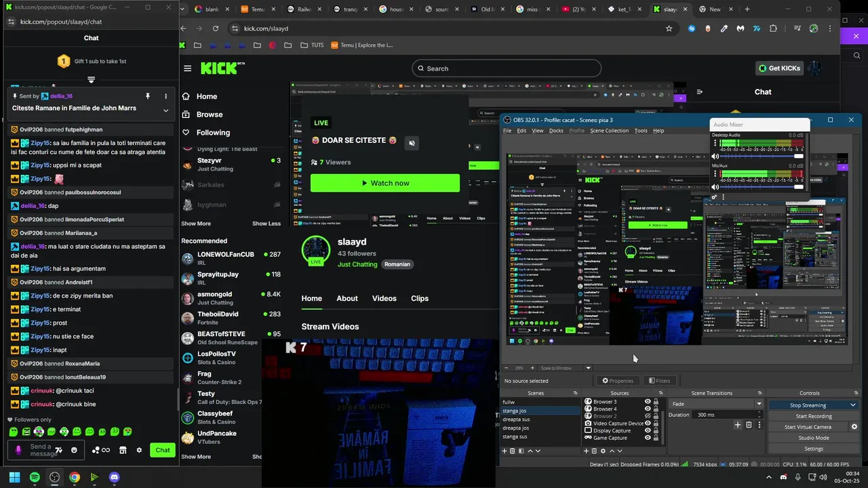Viewport: 868px width, 488px height.
Task: Add a scene transition with plus icon
Action: click(738, 425)
